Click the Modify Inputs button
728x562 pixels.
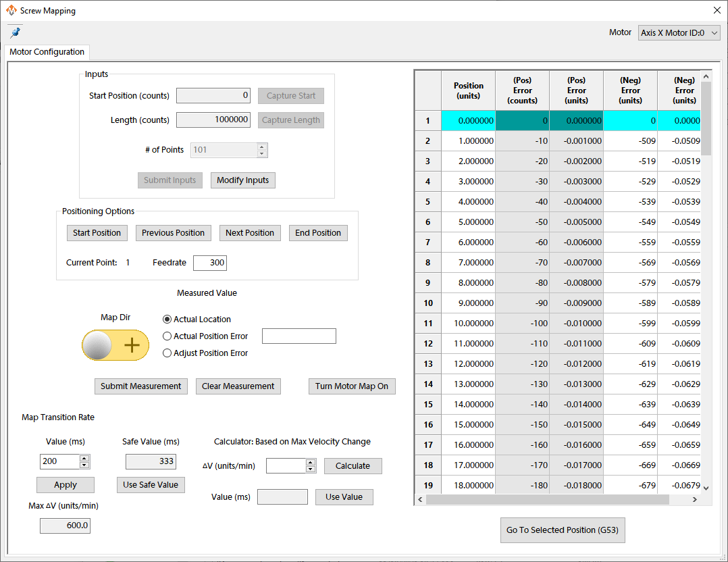click(x=242, y=180)
